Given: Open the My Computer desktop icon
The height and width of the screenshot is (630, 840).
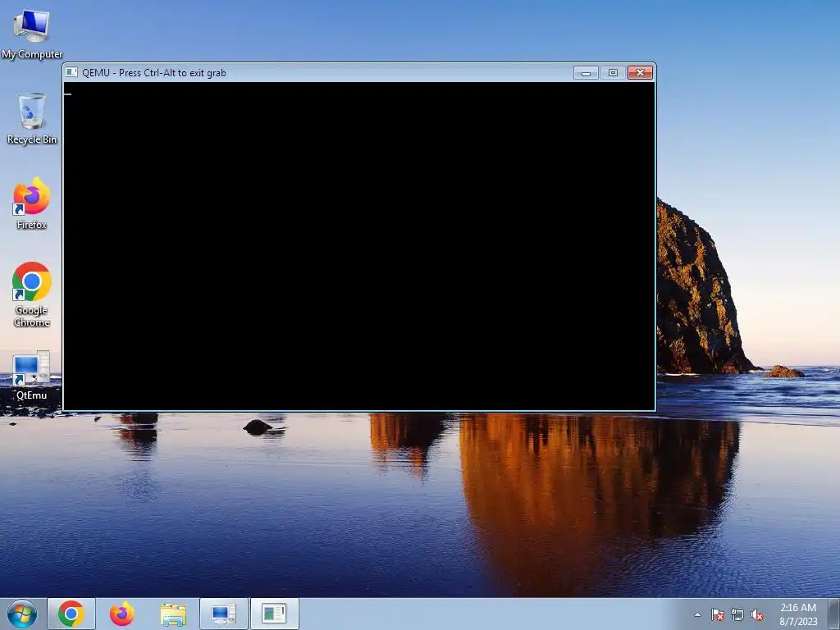Looking at the screenshot, I should click(x=32, y=33).
